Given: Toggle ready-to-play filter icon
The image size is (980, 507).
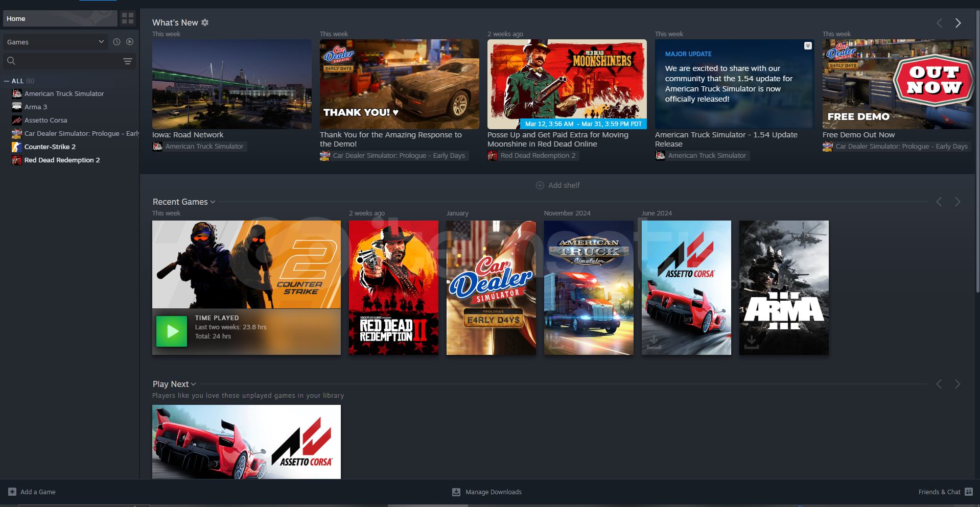Looking at the screenshot, I should pyautogui.click(x=130, y=42).
